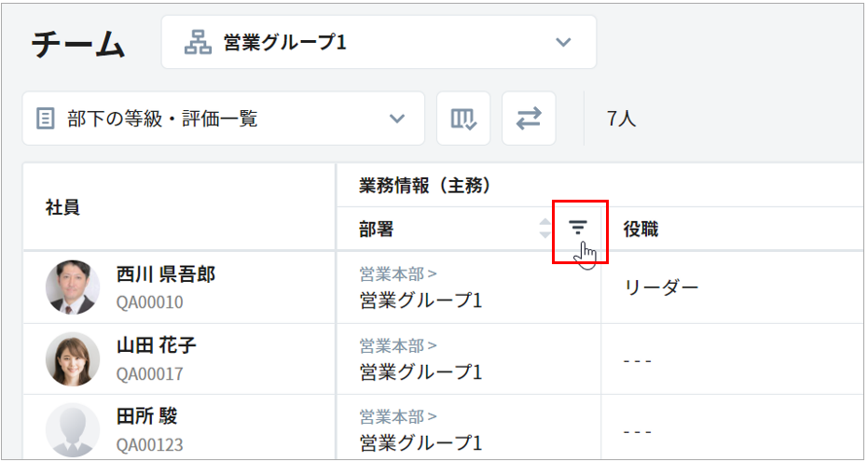Select the 役職 column header
Image resolution: width=868 pixels, height=462 pixels.
coord(641,230)
